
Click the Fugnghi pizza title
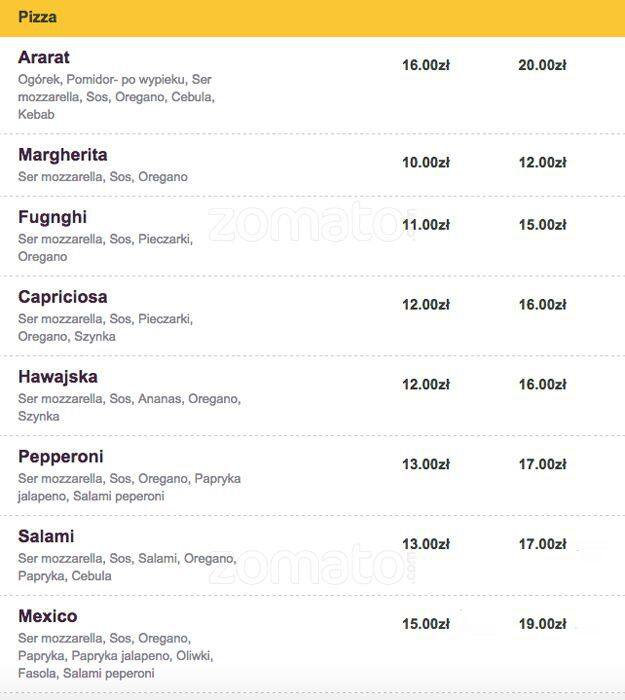(52, 217)
